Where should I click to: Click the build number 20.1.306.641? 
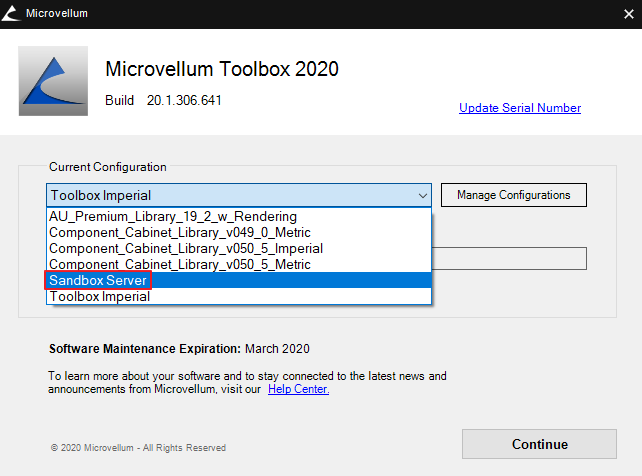point(184,100)
